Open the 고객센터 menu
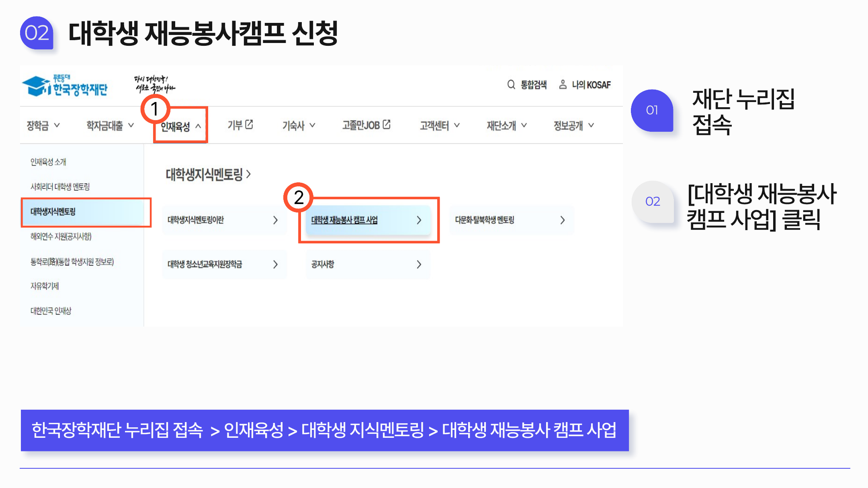868x488 pixels. [x=434, y=126]
